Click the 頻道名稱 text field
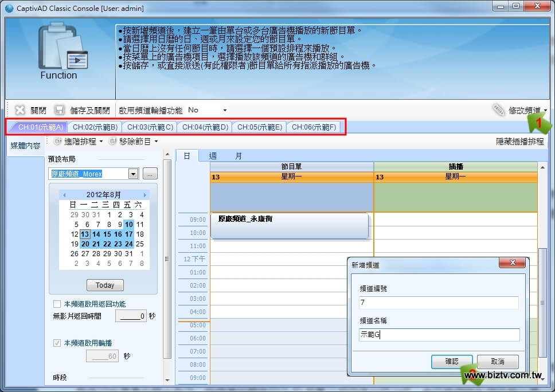The height and width of the screenshot is (392, 555). (439, 335)
